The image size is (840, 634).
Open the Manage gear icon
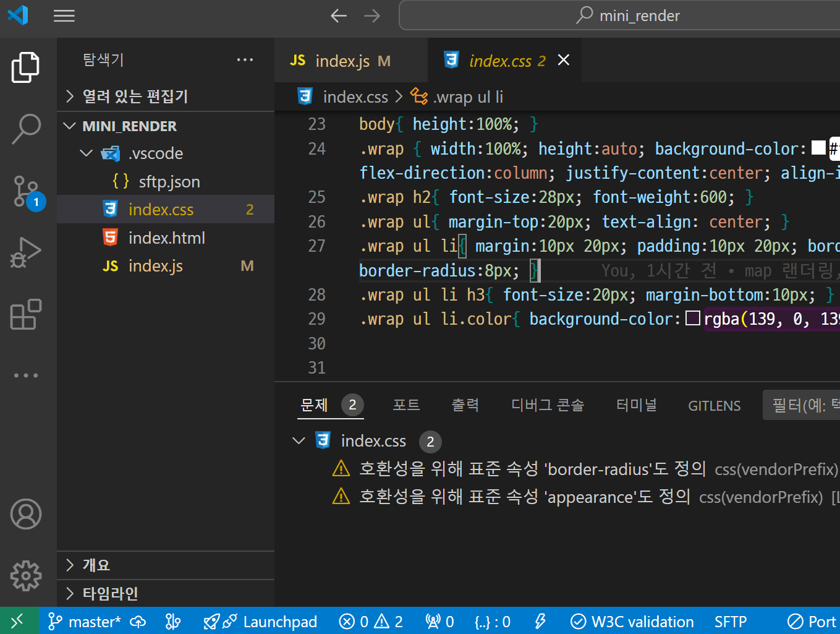25,576
